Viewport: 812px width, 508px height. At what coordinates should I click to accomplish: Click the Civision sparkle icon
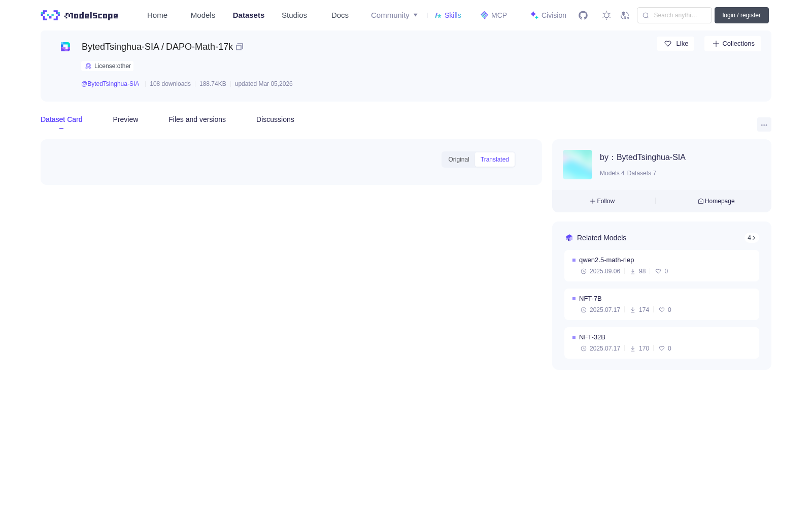pos(534,15)
